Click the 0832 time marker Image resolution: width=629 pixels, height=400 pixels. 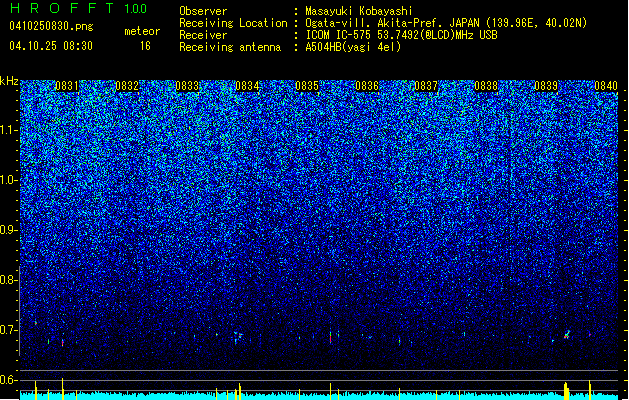click(127, 86)
